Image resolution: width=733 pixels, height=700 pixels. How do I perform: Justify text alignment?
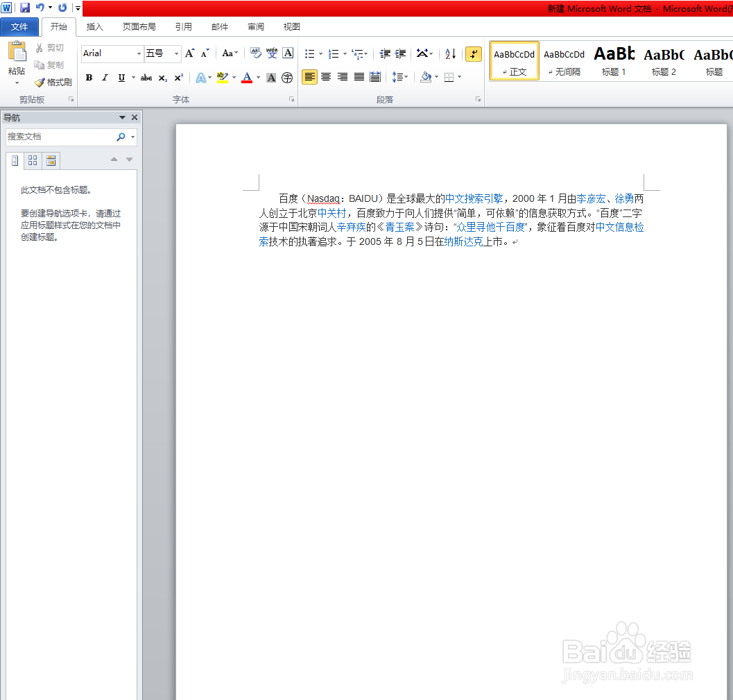click(359, 77)
